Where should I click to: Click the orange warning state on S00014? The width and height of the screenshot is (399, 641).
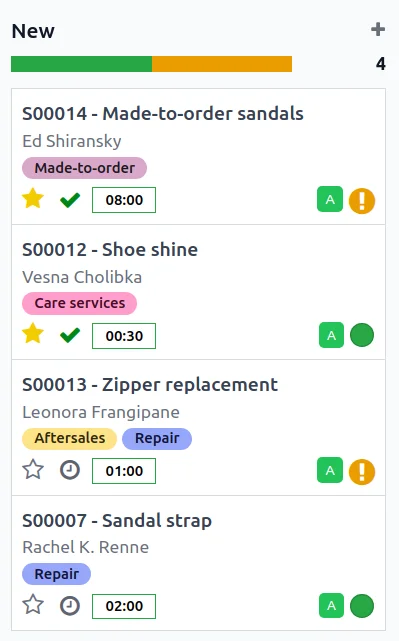(362, 201)
